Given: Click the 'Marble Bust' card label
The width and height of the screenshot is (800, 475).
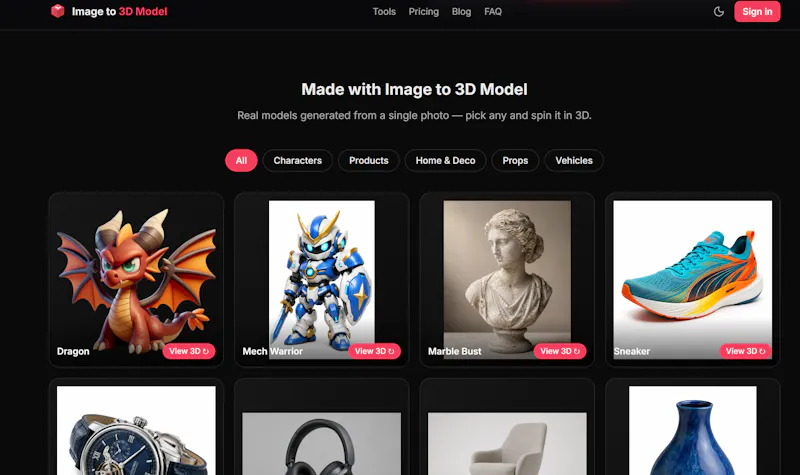Looking at the screenshot, I should pos(454,352).
